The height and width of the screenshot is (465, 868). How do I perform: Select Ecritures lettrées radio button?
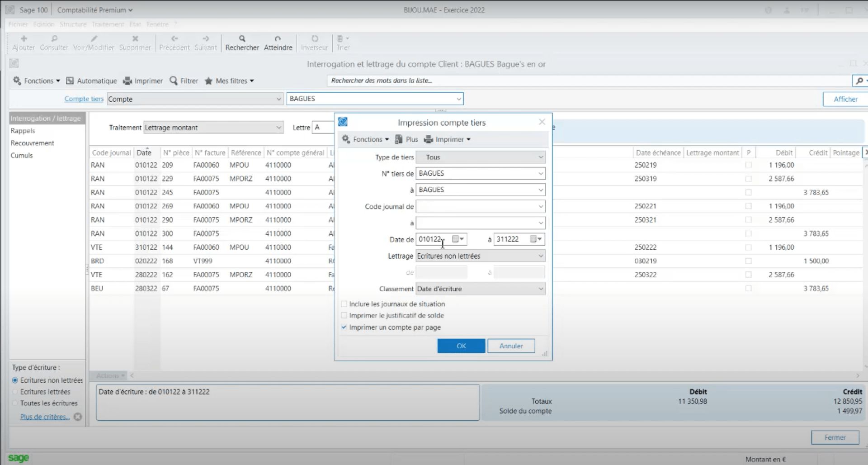(15, 392)
